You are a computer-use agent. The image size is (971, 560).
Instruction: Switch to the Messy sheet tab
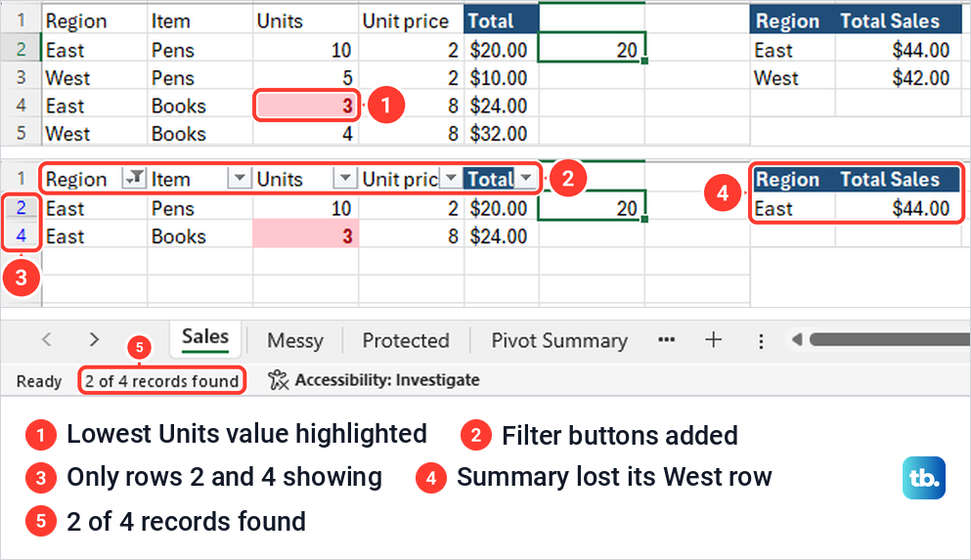[294, 340]
